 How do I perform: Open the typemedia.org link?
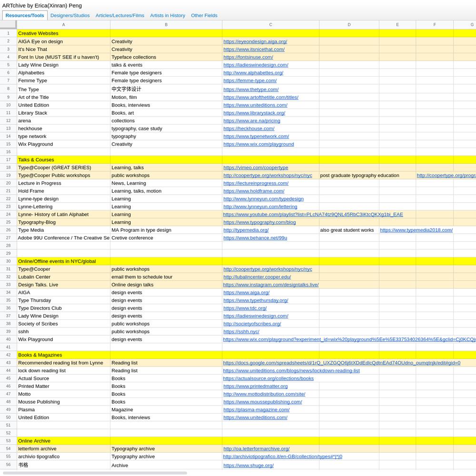[x=246, y=230]
